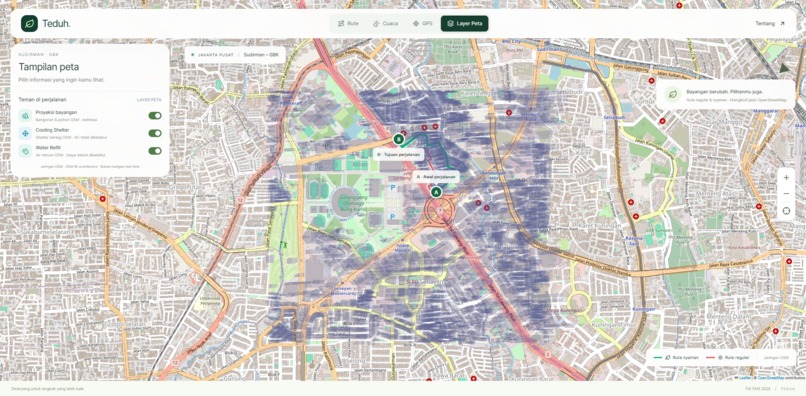Click marker A Awal perjalanan

tap(436, 192)
